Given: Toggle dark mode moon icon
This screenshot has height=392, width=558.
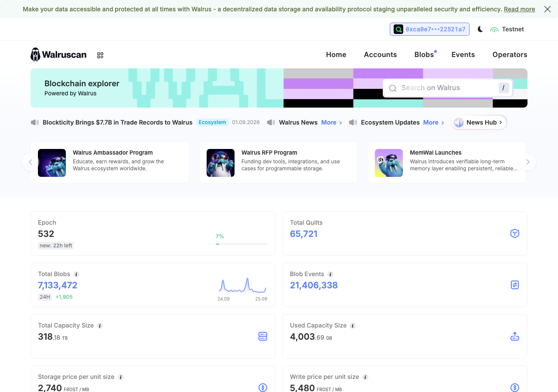Looking at the screenshot, I should [x=480, y=29].
